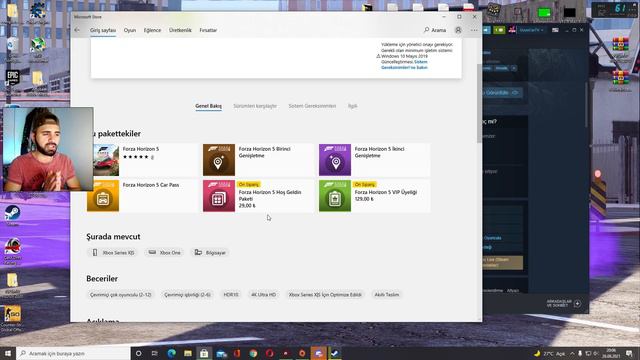Open the Sistem Gereksinimleri tab
640x360 pixels.
tap(312, 106)
